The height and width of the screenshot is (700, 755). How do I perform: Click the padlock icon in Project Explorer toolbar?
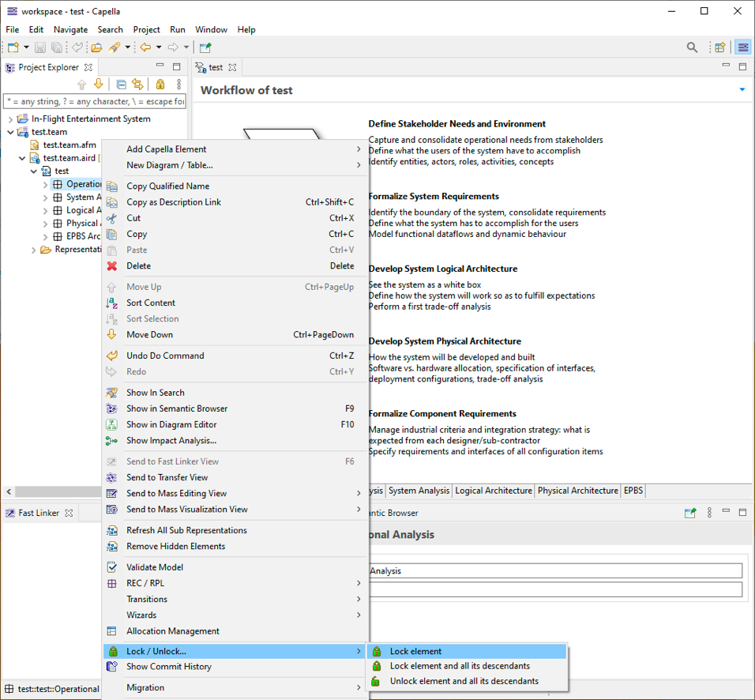(x=160, y=85)
